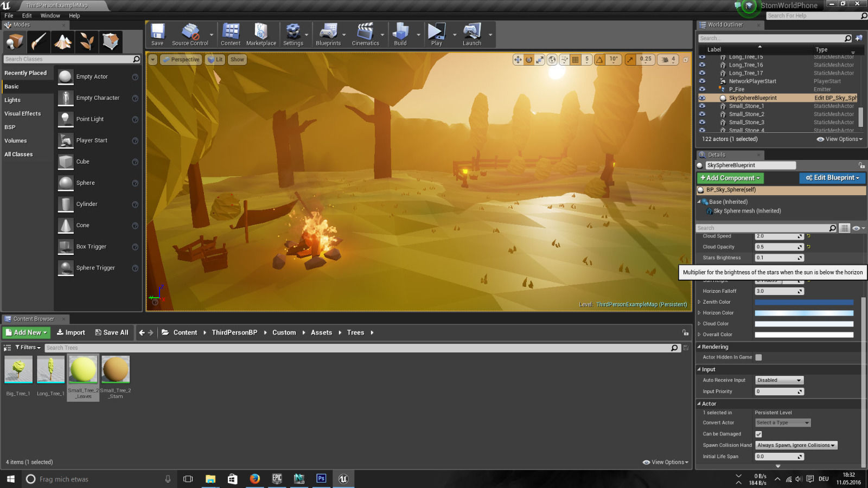Click the Horizon Falloff value field
Screen dimensions: 868x488
pyautogui.click(x=779, y=291)
